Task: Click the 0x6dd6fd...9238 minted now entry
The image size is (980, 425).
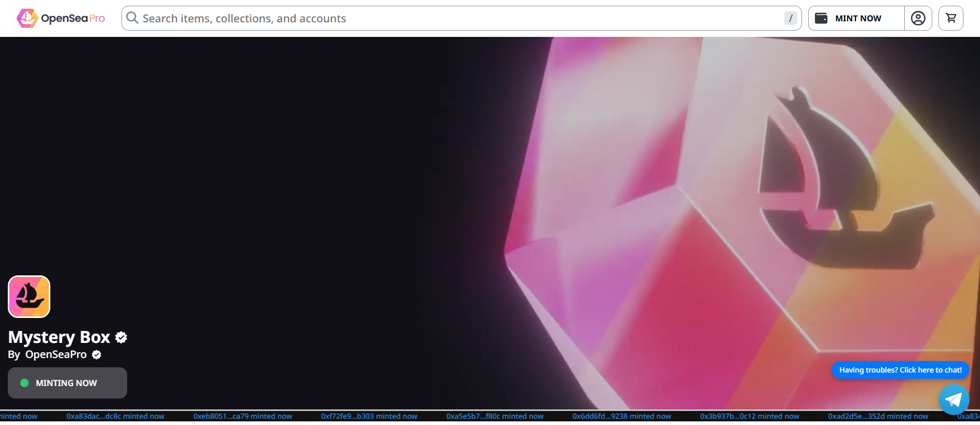Action: tap(622, 416)
